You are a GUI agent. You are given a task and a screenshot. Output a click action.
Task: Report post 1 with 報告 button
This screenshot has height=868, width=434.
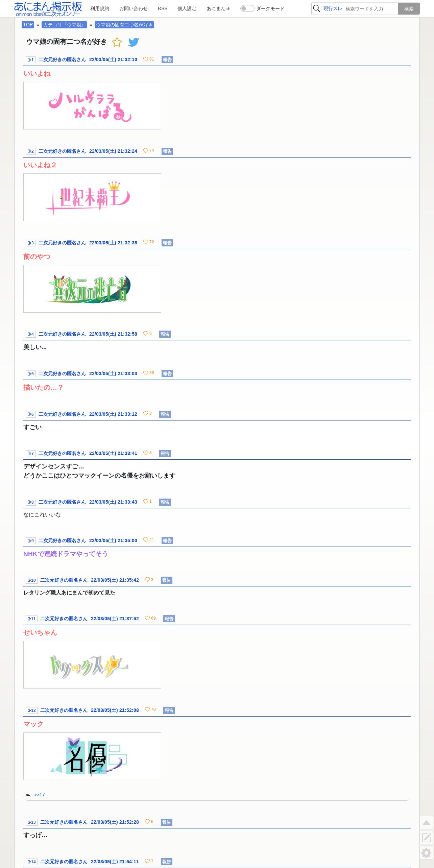click(167, 60)
